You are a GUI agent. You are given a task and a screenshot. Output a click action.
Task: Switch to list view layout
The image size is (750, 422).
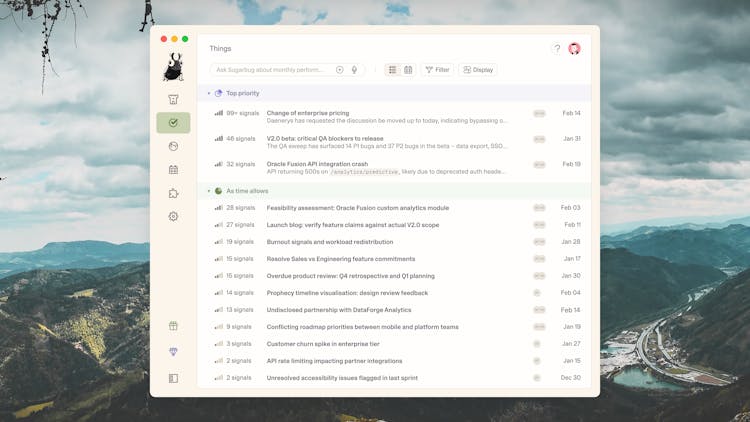coord(392,70)
